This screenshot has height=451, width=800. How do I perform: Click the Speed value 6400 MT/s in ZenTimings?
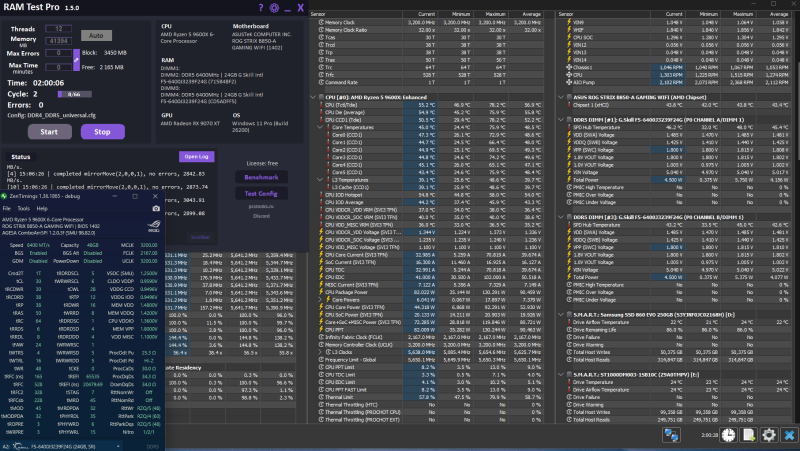pyautogui.click(x=38, y=245)
